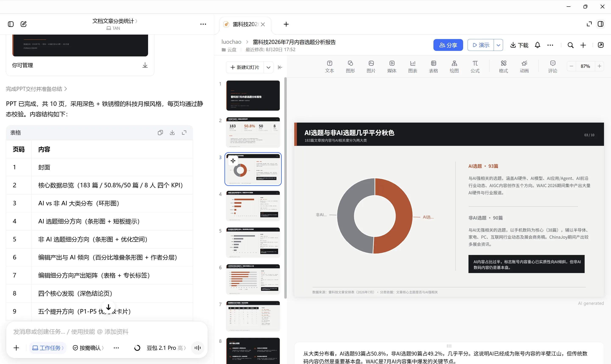
Task: Download the 你可管理 file attachment
Action: 145,65
